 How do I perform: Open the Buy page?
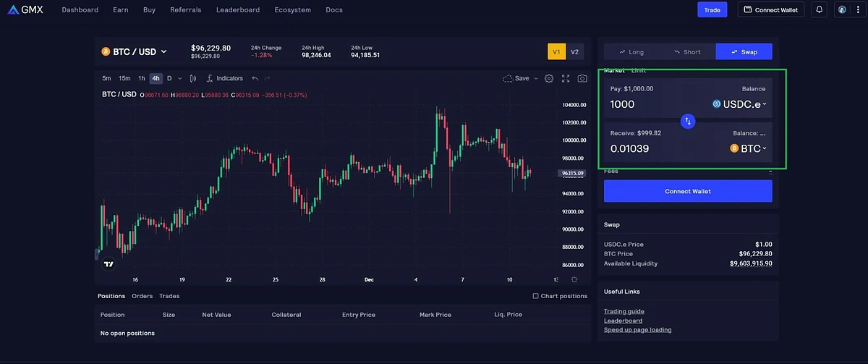pyautogui.click(x=149, y=10)
